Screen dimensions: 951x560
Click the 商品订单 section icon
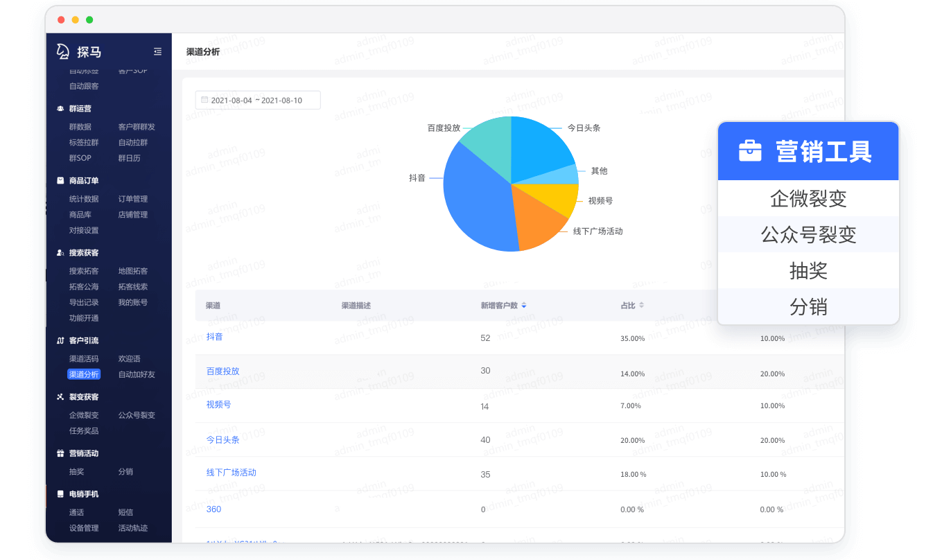[60, 181]
